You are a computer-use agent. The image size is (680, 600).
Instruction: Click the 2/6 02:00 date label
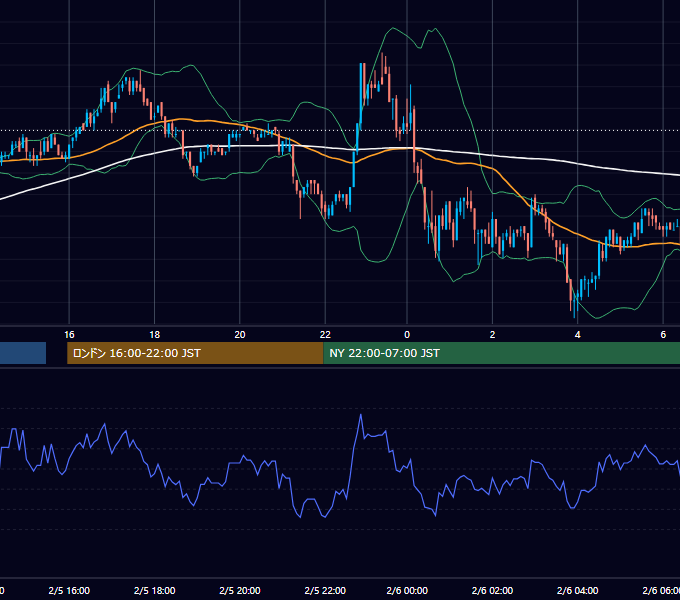[492, 590]
